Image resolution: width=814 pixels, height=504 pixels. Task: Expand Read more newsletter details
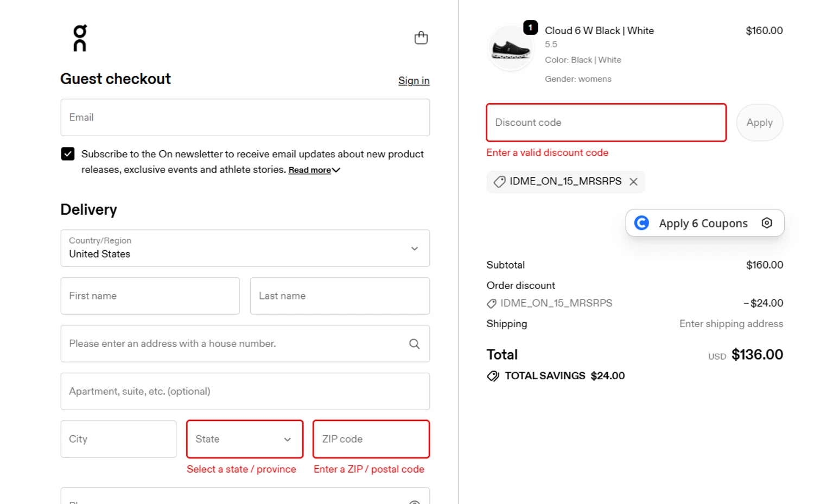(314, 170)
